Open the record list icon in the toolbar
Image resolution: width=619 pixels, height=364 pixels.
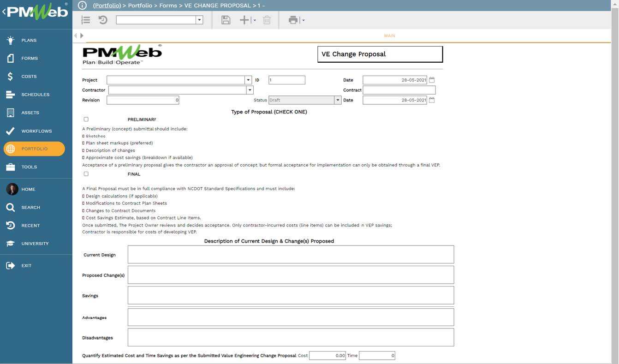(85, 20)
